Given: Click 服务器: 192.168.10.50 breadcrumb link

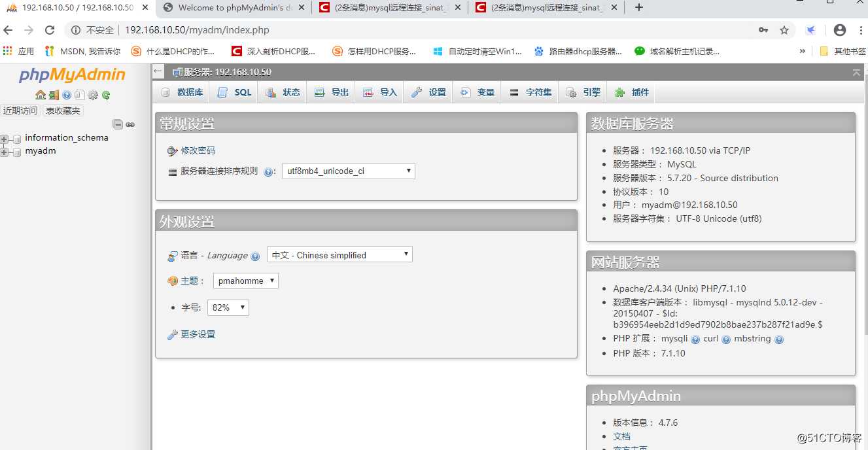Looking at the screenshot, I should click(x=227, y=72).
